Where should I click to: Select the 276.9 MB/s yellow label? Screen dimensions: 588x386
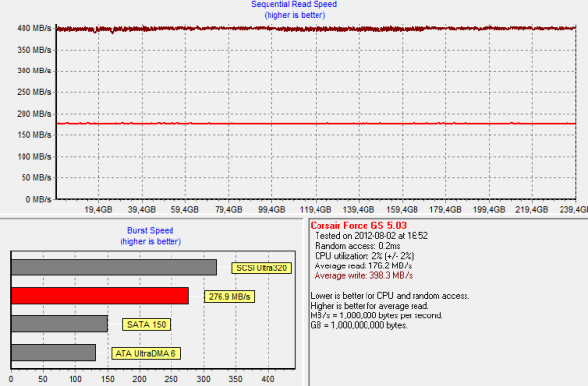coord(229,297)
